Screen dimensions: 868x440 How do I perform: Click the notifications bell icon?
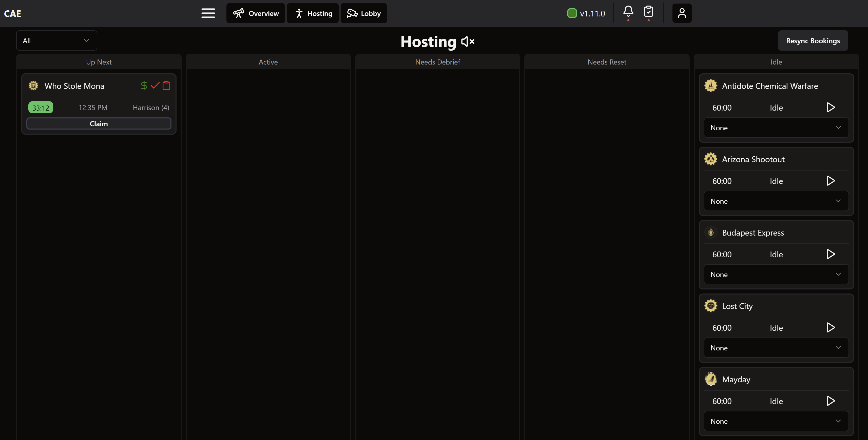[x=628, y=12]
